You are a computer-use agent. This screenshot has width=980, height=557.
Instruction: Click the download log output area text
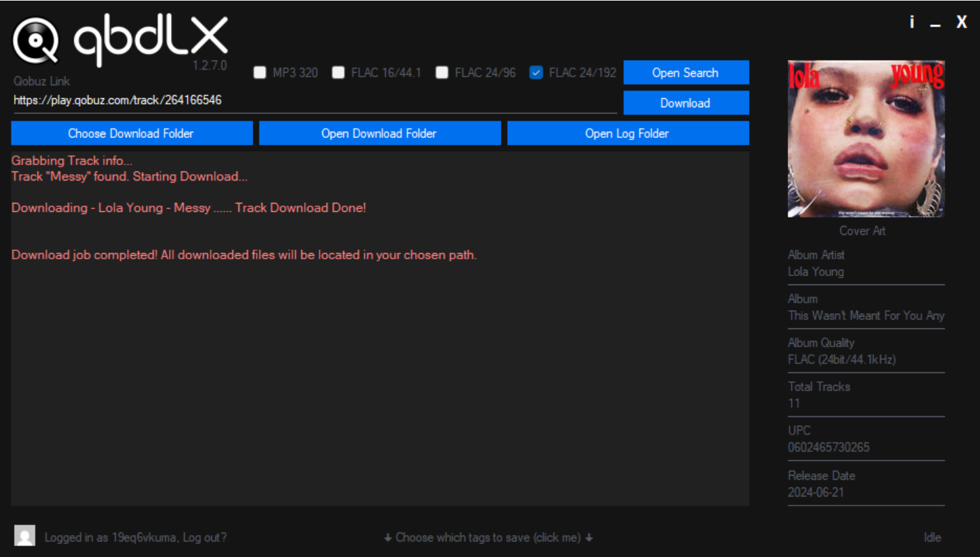tap(380, 328)
